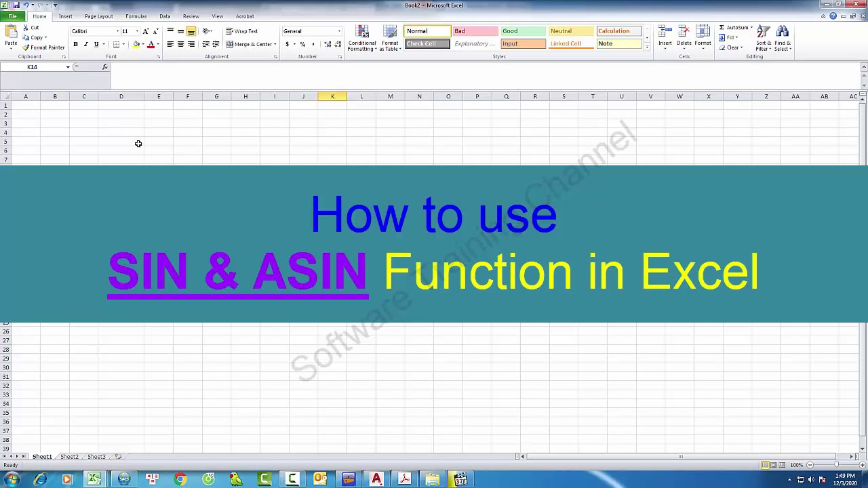Open General number format dropdown

tap(339, 31)
